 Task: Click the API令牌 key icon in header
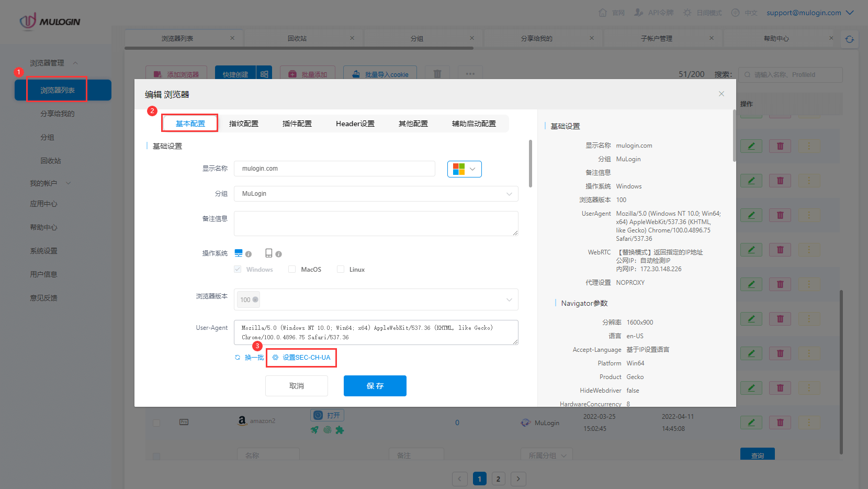click(x=639, y=12)
